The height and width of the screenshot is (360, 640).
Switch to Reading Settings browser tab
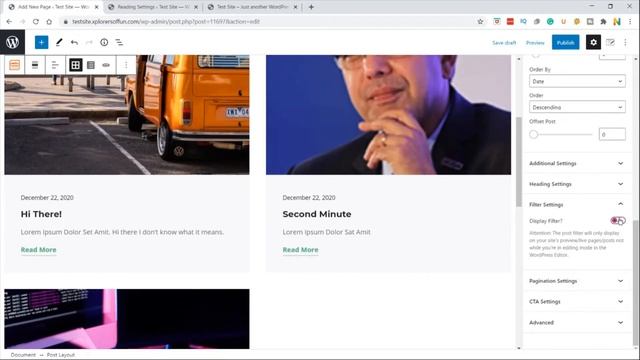[x=153, y=7]
